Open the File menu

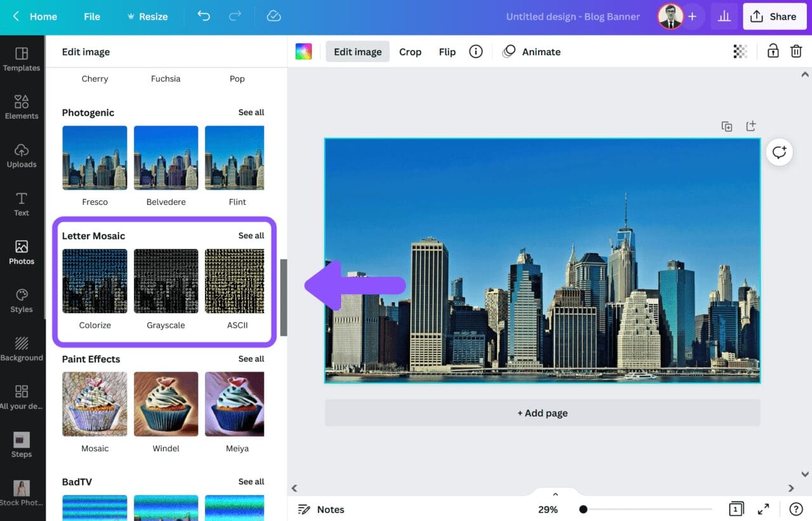coord(91,16)
